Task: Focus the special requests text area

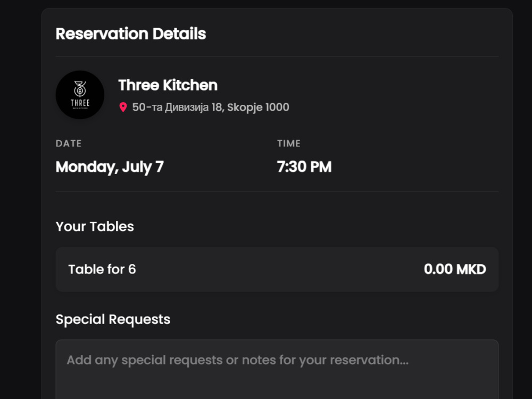Action: pyautogui.click(x=277, y=369)
